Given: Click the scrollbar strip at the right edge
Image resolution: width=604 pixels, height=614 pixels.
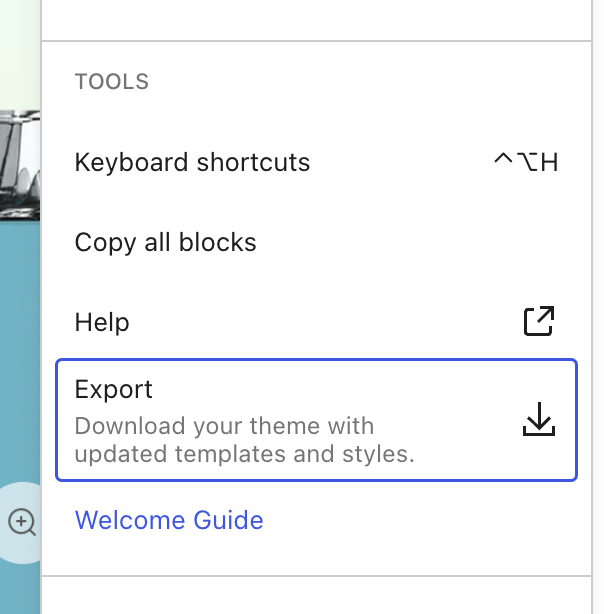Looking at the screenshot, I should coord(598,307).
